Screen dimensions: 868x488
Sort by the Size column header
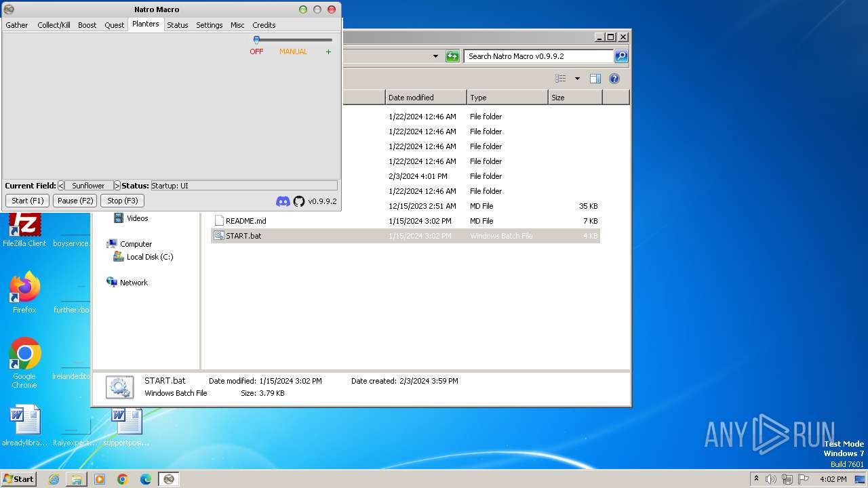pyautogui.click(x=575, y=98)
